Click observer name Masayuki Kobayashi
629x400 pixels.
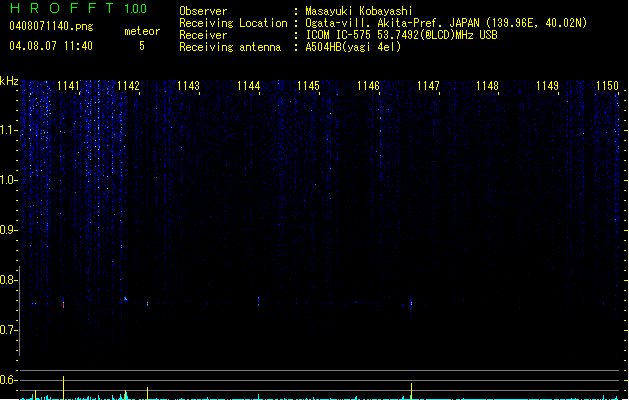coord(359,11)
